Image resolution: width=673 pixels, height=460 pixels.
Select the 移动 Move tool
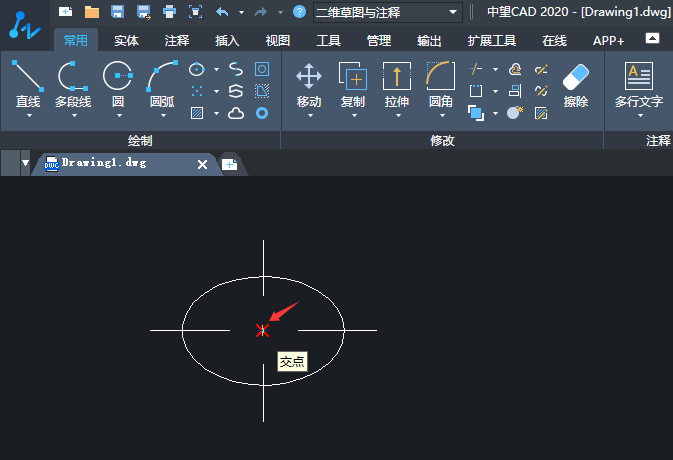coord(309,84)
